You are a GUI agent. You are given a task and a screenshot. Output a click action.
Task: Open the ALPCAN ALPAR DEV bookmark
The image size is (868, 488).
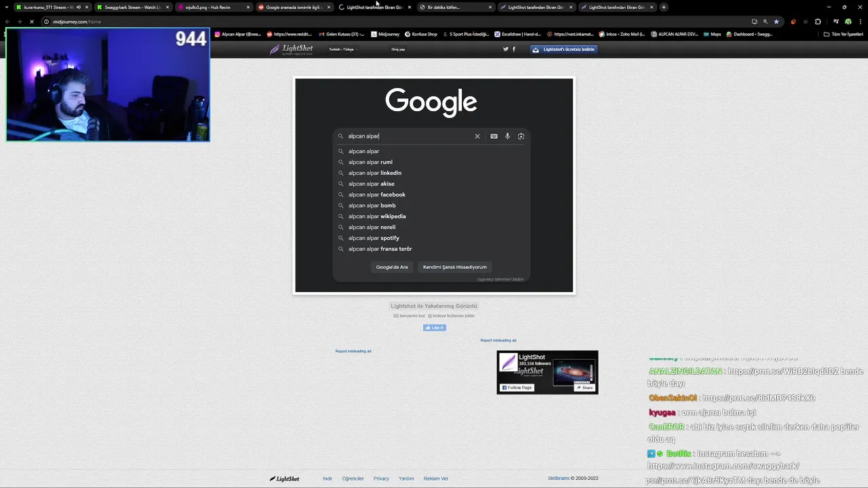coord(674,34)
